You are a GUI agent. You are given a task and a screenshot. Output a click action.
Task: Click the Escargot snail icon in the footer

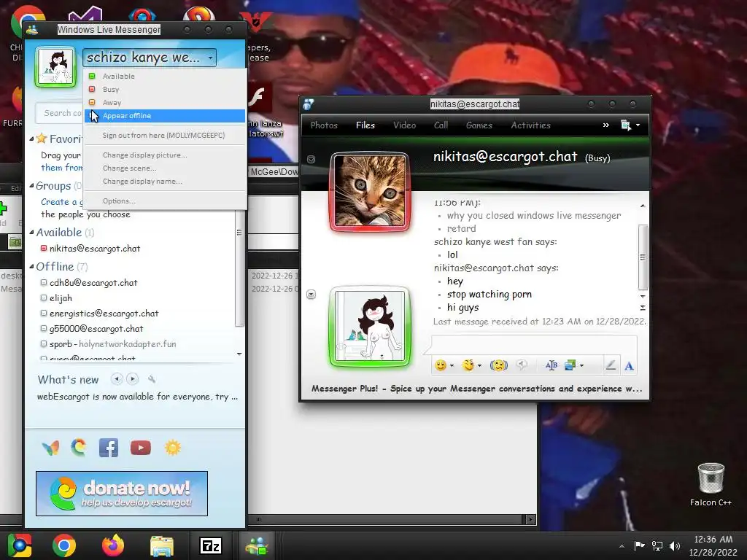(79, 448)
